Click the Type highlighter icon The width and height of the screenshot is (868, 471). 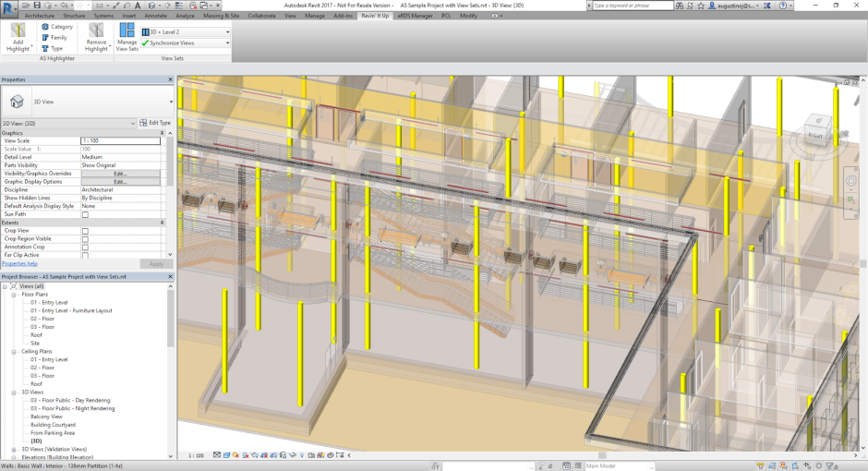tap(44, 48)
